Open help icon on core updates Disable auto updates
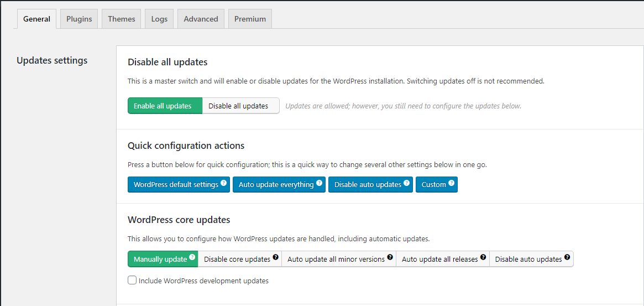 [567, 257]
